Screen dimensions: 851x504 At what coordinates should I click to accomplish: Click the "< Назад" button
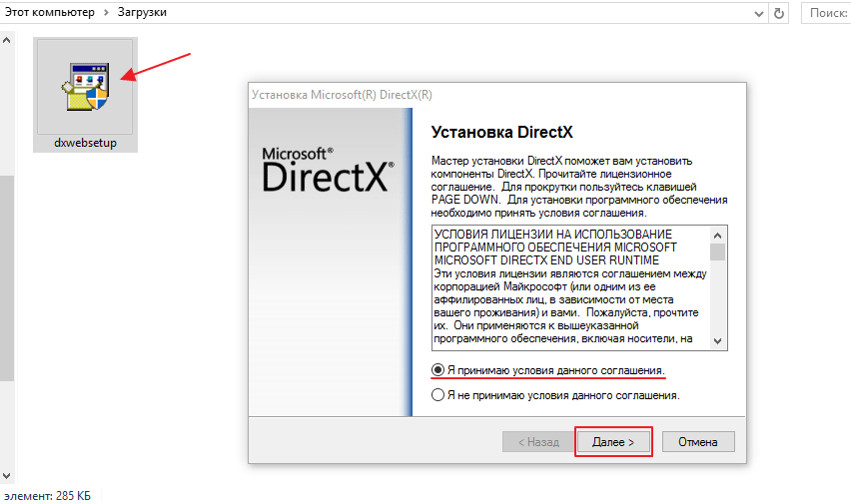point(537,441)
